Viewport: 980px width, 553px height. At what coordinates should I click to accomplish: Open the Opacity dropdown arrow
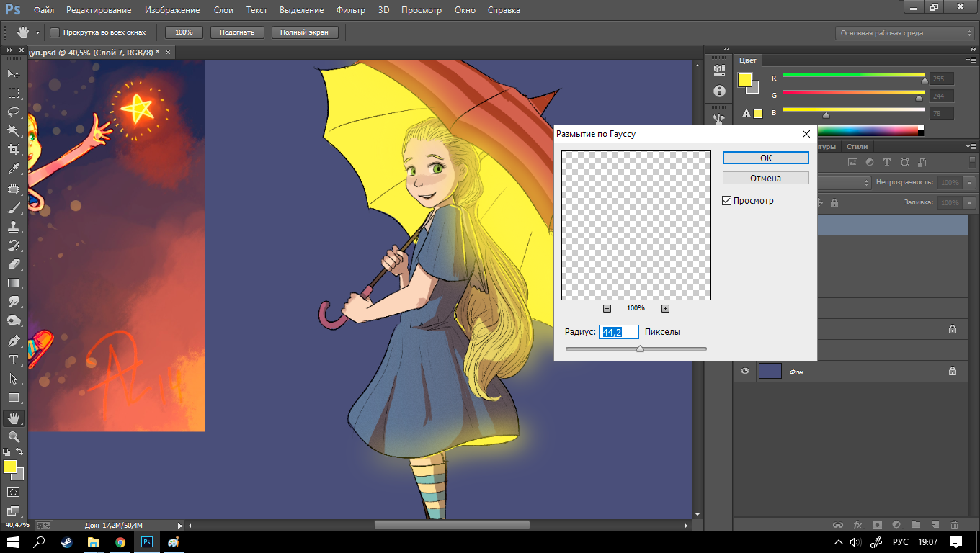coord(969,183)
